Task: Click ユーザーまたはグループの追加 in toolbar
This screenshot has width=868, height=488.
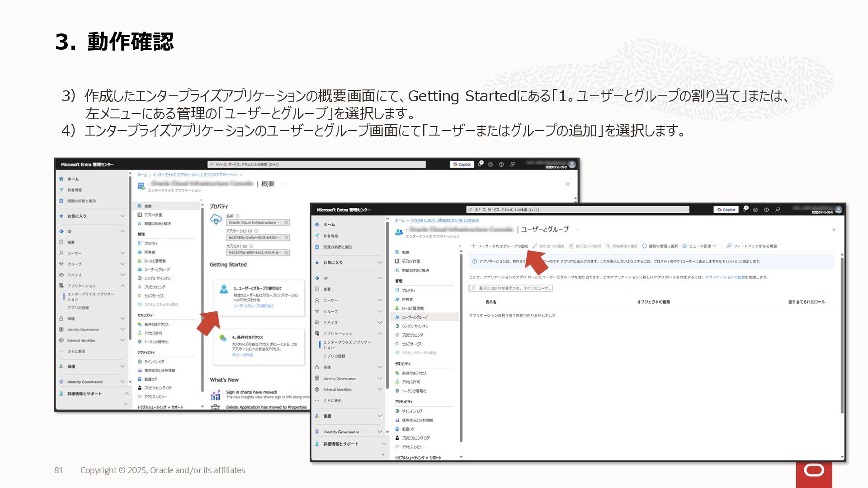Action: (x=500, y=246)
